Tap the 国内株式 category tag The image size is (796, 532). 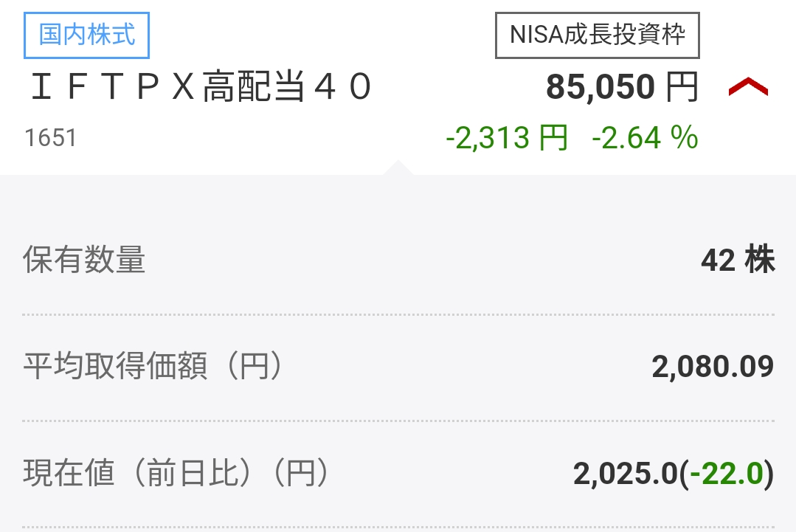click(x=87, y=35)
